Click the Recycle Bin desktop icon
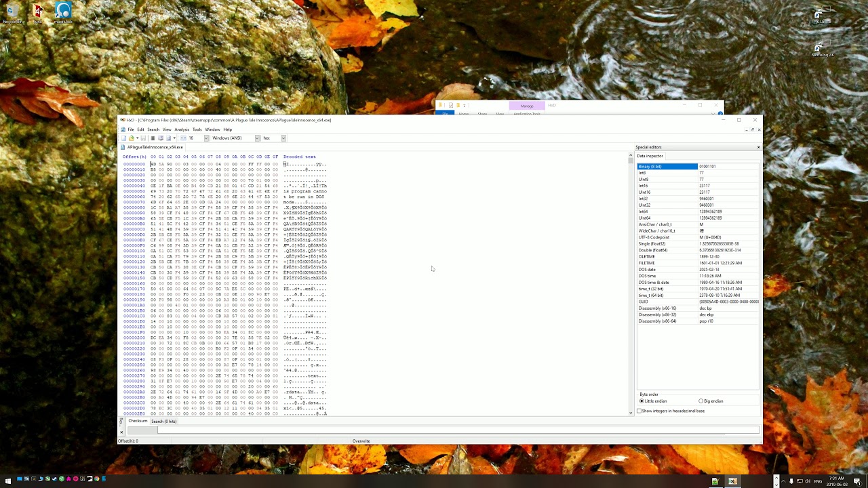The image size is (868, 488). pos(12,14)
